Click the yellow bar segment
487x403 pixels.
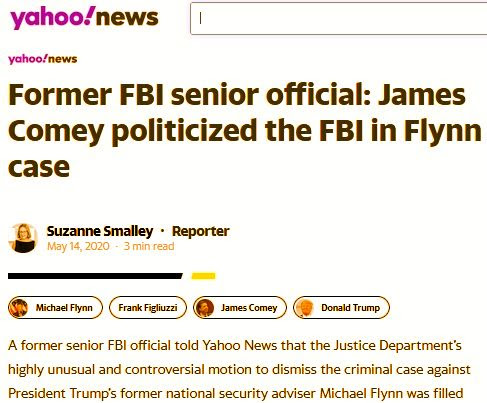point(203,276)
